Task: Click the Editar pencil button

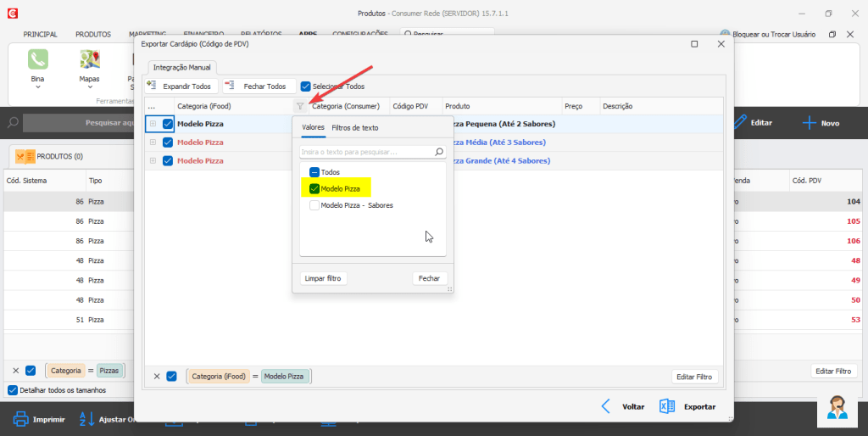Action: pyautogui.click(x=740, y=123)
